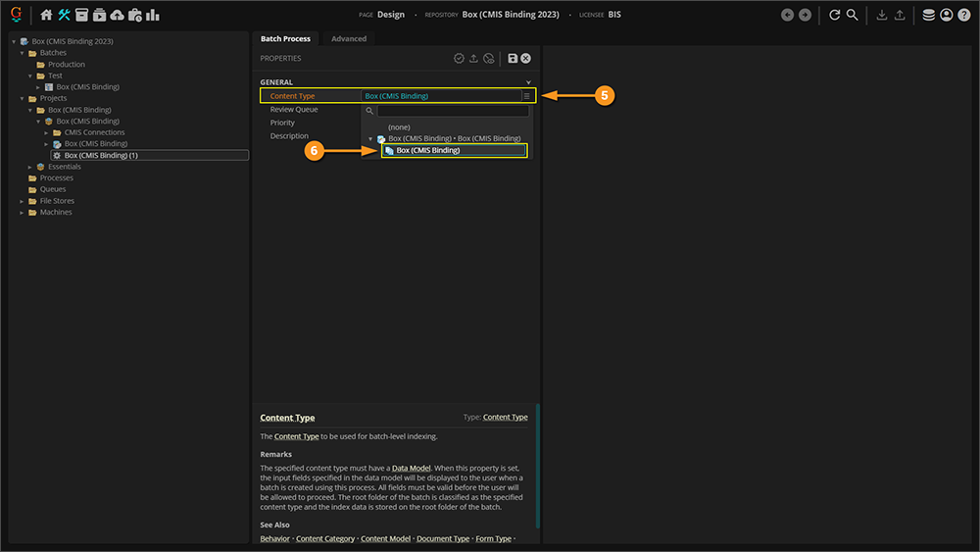Screen dimensions: 980x552
Task: Go to the Home page icon
Action: pyautogui.click(x=46, y=15)
